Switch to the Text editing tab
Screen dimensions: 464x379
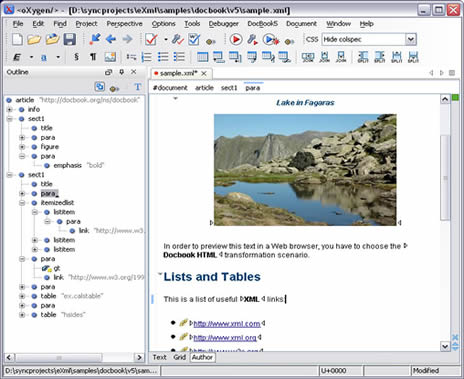(159, 357)
